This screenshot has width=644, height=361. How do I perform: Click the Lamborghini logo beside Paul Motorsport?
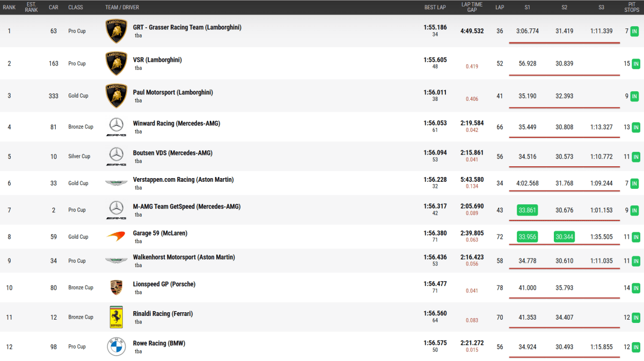tap(116, 95)
